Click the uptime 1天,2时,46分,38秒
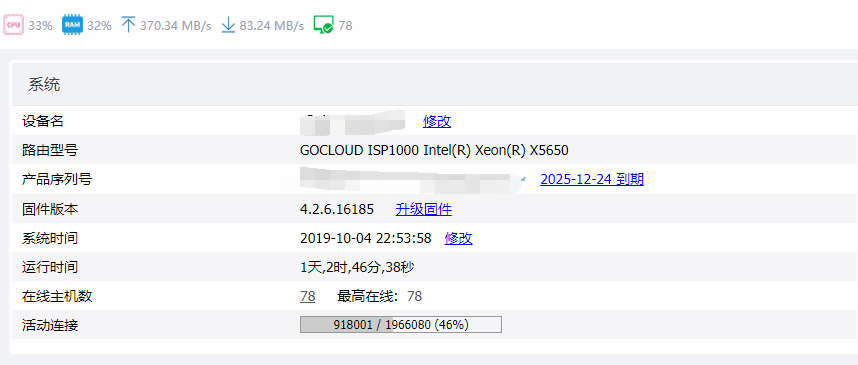This screenshot has height=365, width=858. click(357, 268)
